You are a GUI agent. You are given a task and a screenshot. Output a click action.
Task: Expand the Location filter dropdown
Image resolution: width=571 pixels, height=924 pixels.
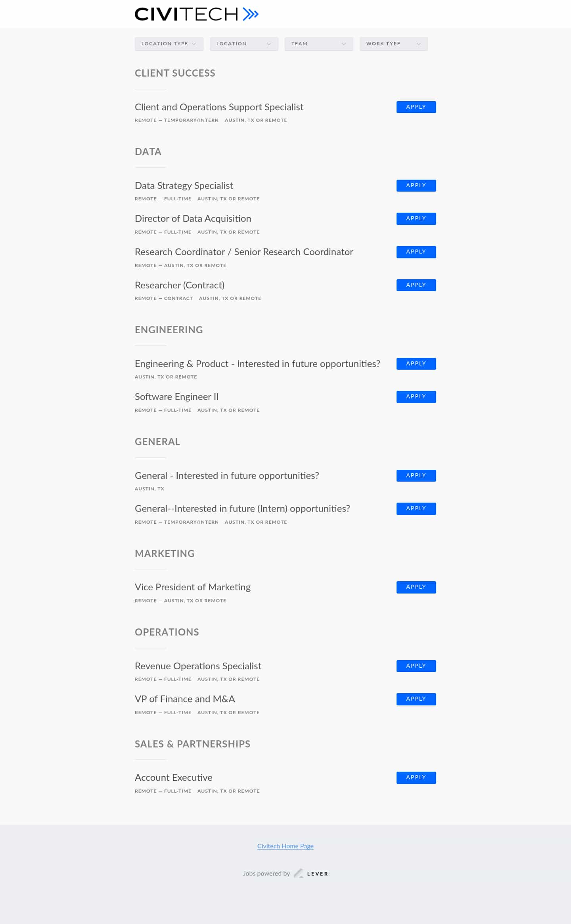pos(243,44)
